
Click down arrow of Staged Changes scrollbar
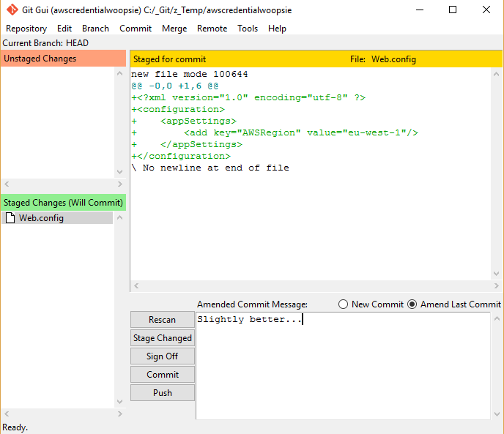[120, 402]
